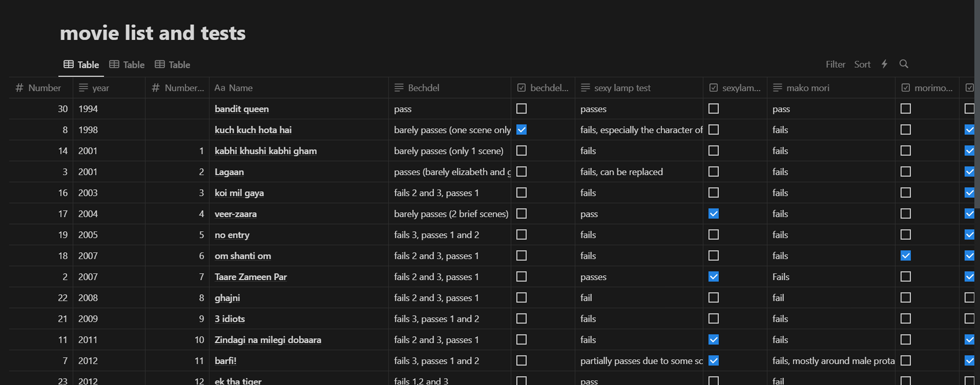Uncheck mako mori checkbox for om shanti om

[905, 256]
